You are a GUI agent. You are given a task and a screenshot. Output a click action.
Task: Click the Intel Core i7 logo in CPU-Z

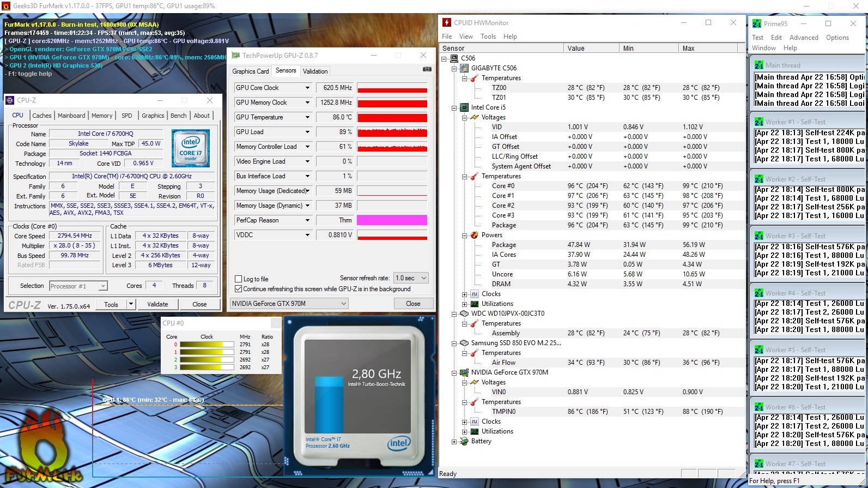click(191, 148)
